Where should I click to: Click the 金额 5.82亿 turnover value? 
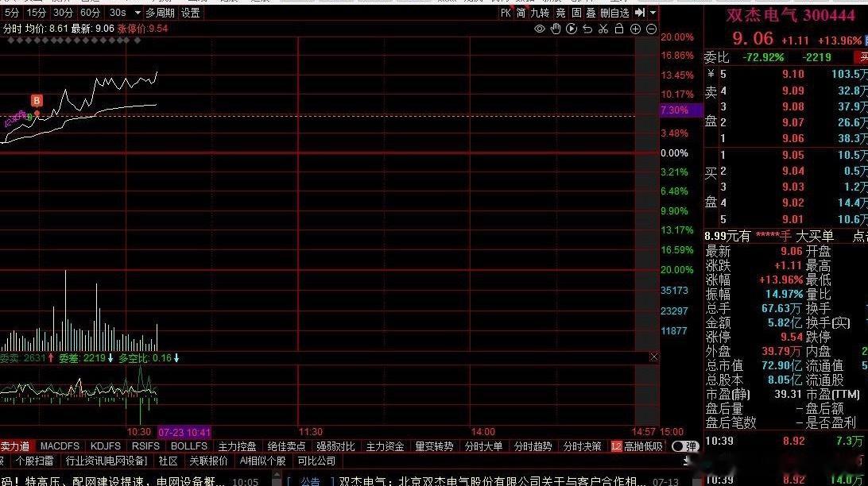785,322
